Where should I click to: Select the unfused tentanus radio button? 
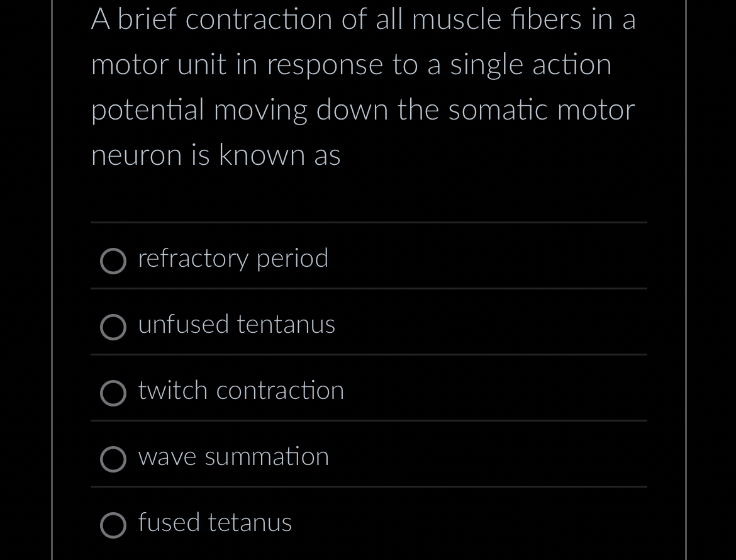tap(113, 327)
